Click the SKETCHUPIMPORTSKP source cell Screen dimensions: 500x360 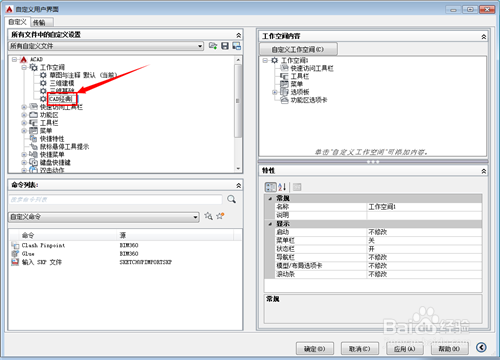[146, 262]
